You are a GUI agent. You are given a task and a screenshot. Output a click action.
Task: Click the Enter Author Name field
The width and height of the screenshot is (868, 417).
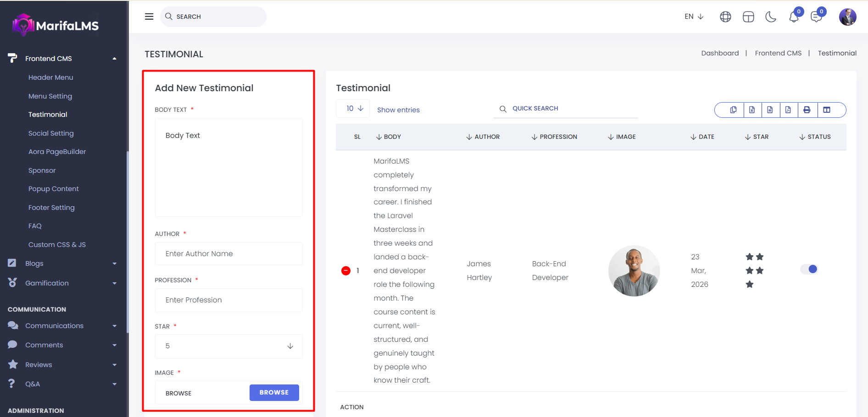pos(228,254)
